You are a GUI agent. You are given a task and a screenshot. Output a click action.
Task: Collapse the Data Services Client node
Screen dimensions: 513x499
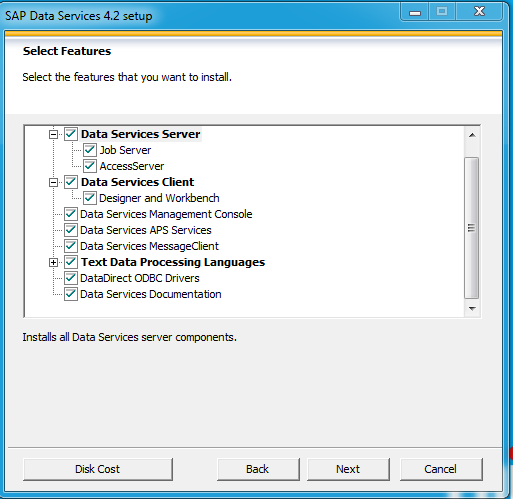53,182
